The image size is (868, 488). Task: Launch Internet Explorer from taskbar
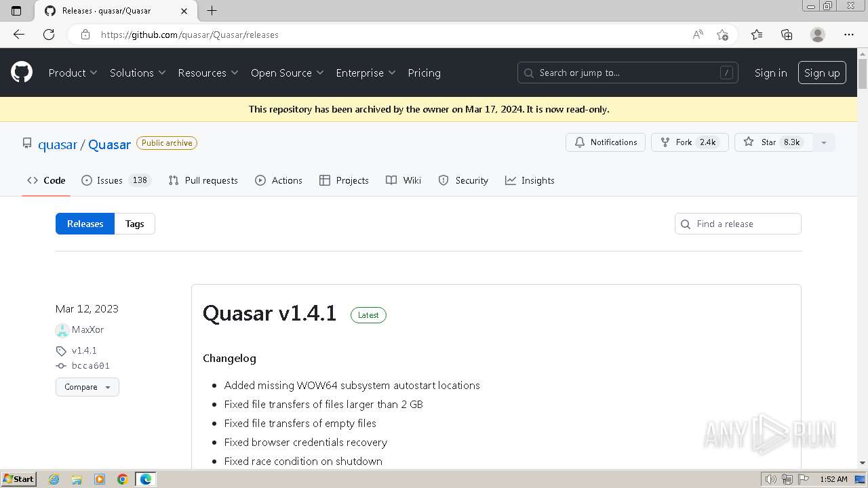(54, 479)
